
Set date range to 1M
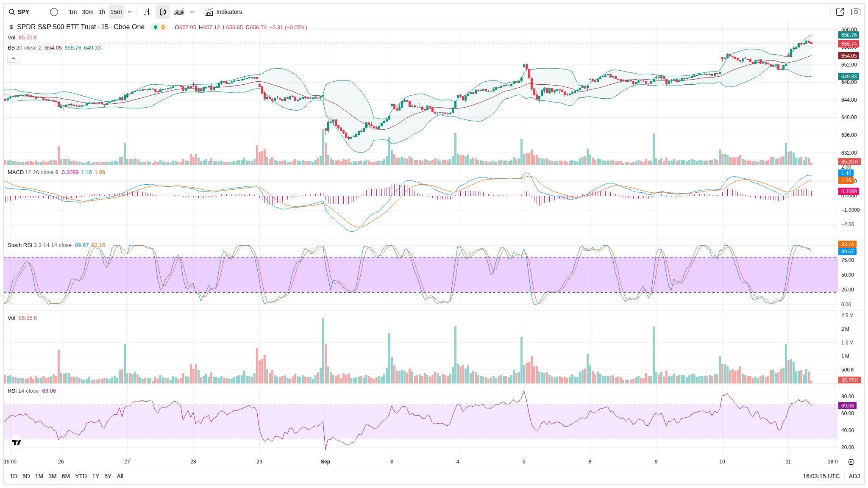[x=39, y=476]
